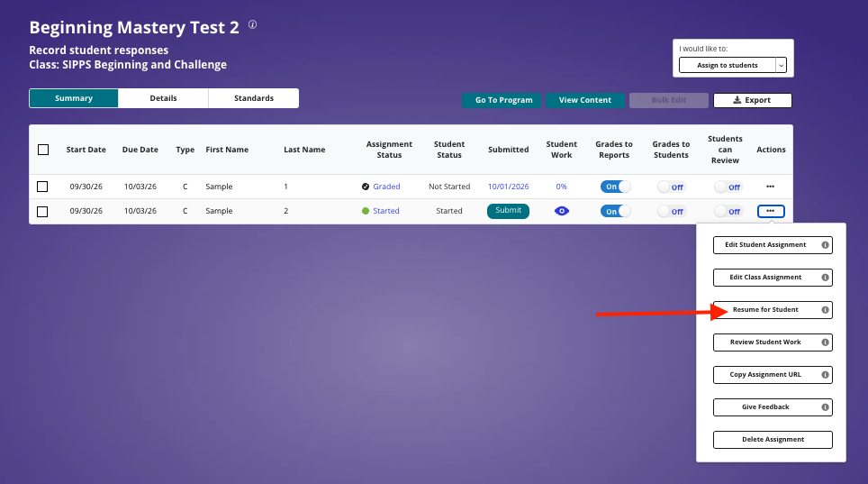
Task: Click Student Status column header
Action: [x=449, y=150]
